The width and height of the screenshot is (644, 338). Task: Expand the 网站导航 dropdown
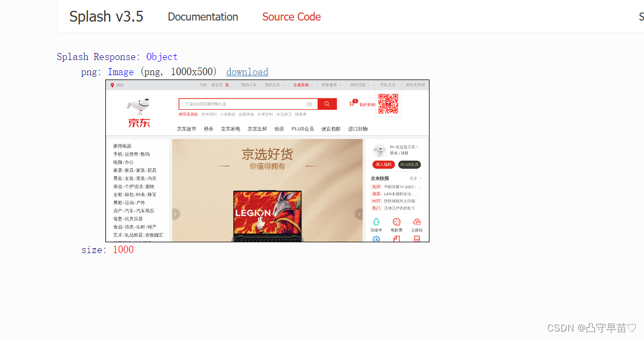tap(360, 85)
